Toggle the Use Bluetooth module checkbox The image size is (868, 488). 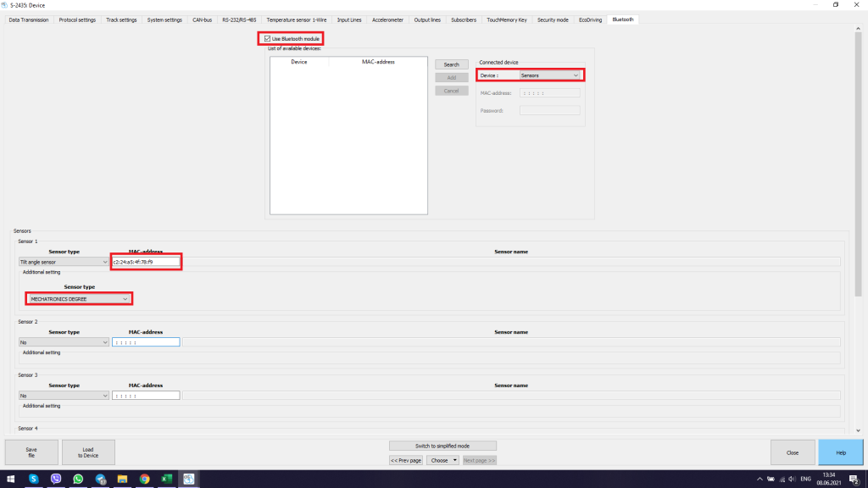point(267,39)
